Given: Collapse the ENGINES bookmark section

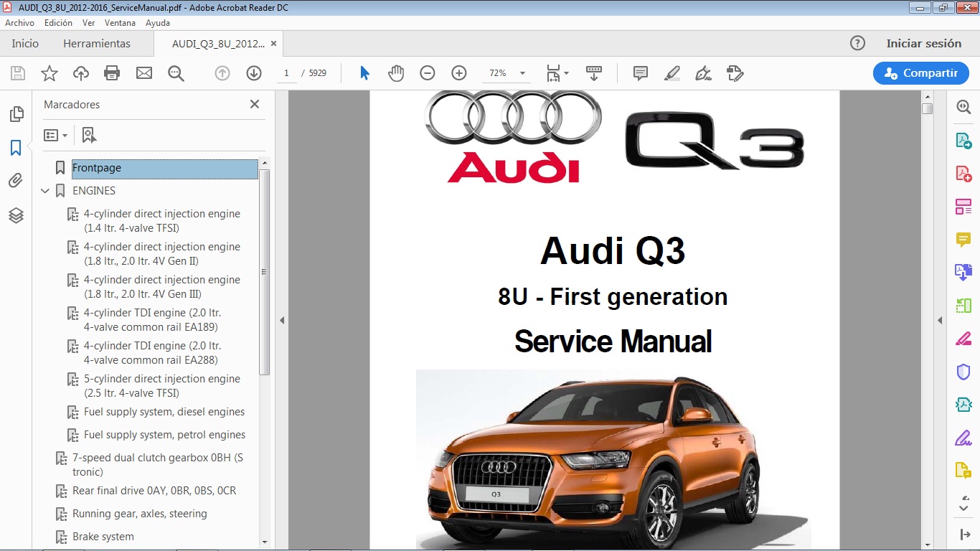Looking at the screenshot, I should point(45,191).
